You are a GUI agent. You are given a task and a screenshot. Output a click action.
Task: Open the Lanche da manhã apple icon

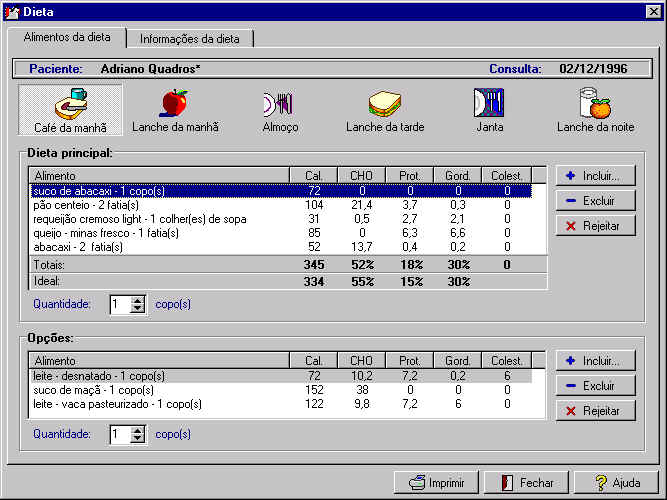tap(175, 110)
